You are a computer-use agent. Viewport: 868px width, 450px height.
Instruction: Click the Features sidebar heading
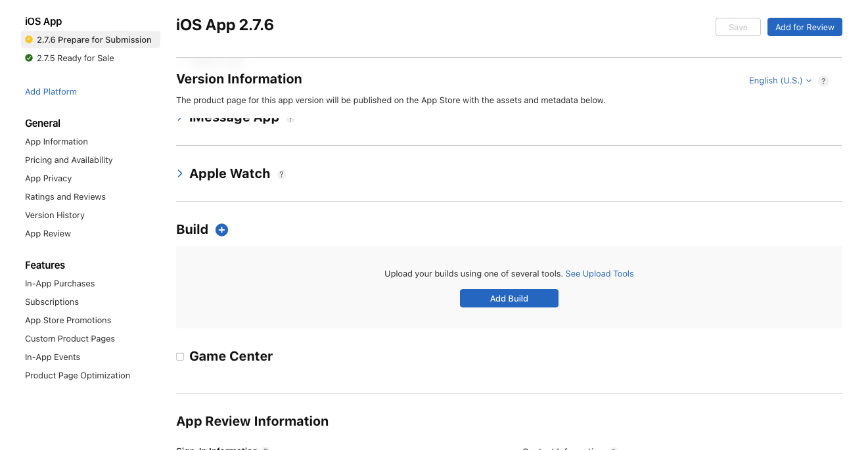[x=45, y=265]
